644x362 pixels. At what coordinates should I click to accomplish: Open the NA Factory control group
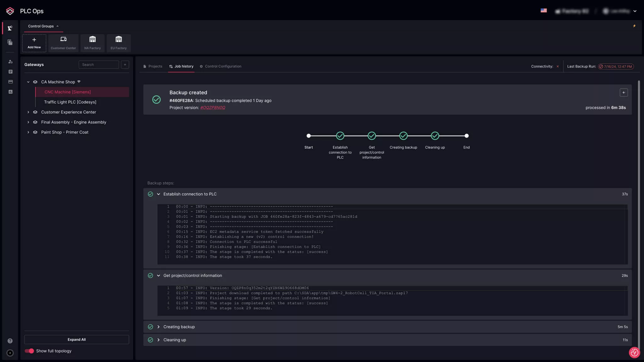tap(92, 43)
